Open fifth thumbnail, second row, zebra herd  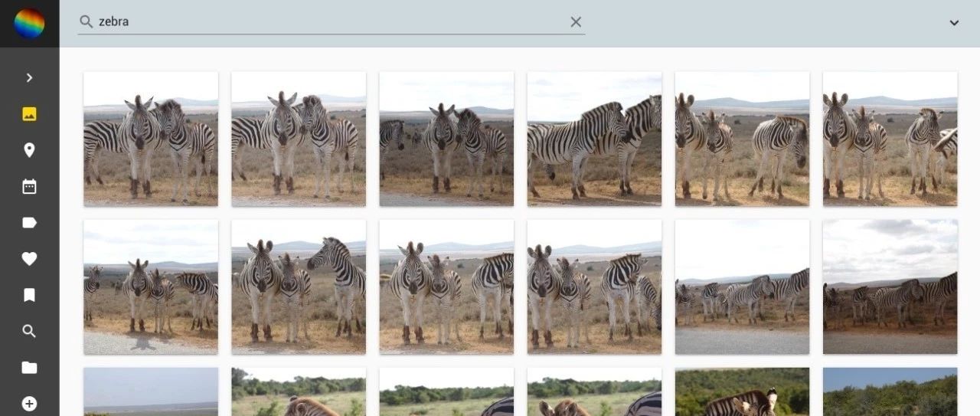(x=742, y=287)
